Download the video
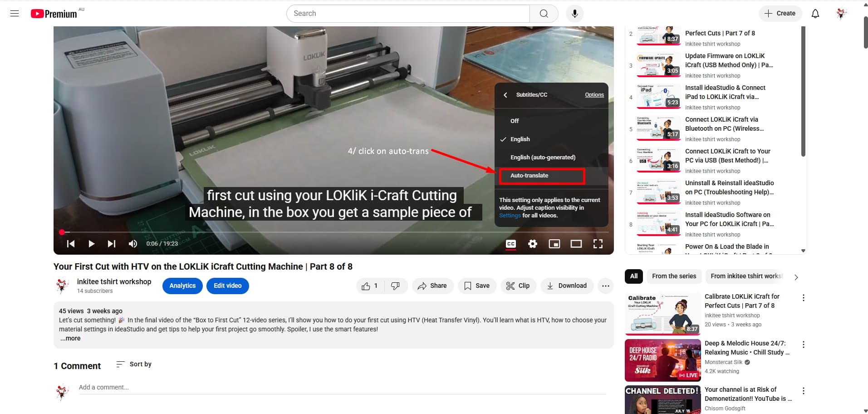Image resolution: width=868 pixels, height=414 pixels. pyautogui.click(x=567, y=286)
